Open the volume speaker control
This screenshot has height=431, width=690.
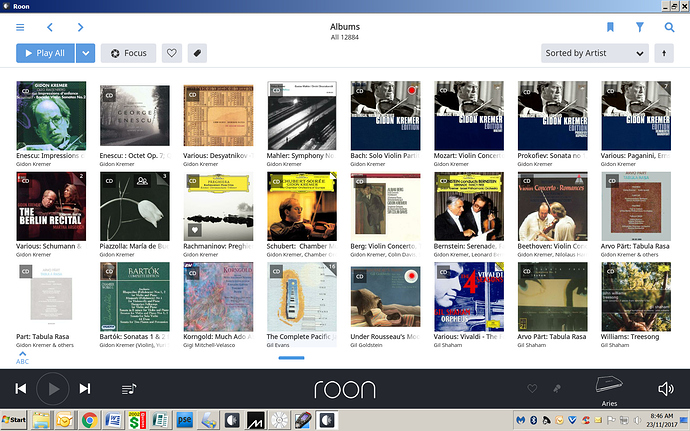coord(666,389)
